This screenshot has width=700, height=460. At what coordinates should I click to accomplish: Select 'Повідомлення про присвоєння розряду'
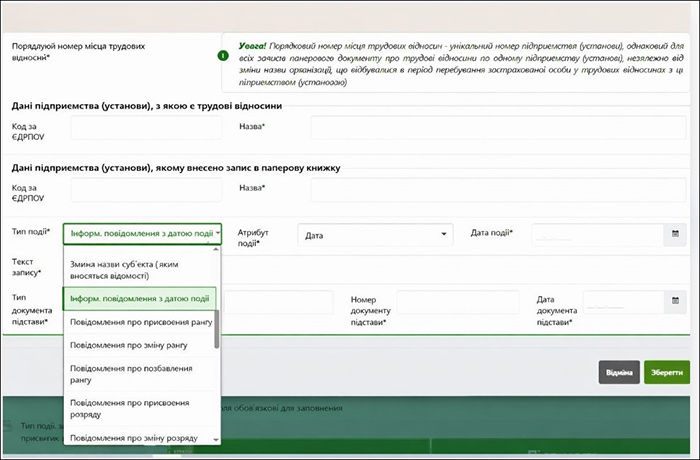click(140, 408)
